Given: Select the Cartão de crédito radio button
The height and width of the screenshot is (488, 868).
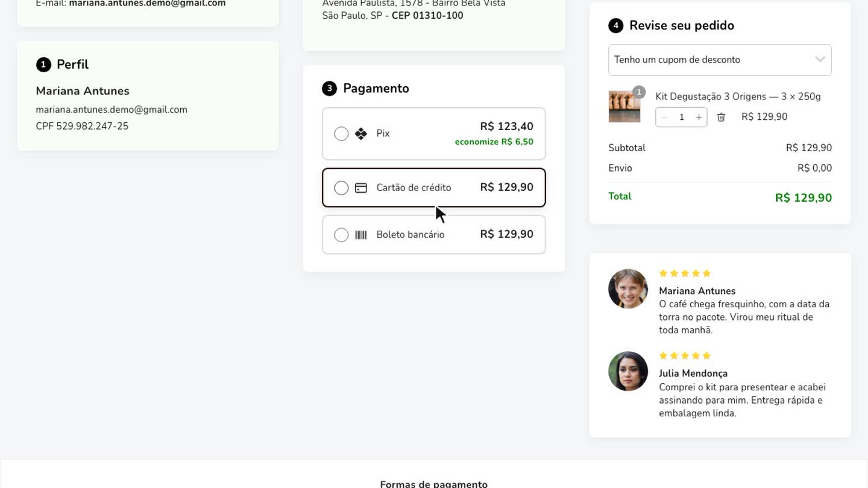Looking at the screenshot, I should [341, 188].
